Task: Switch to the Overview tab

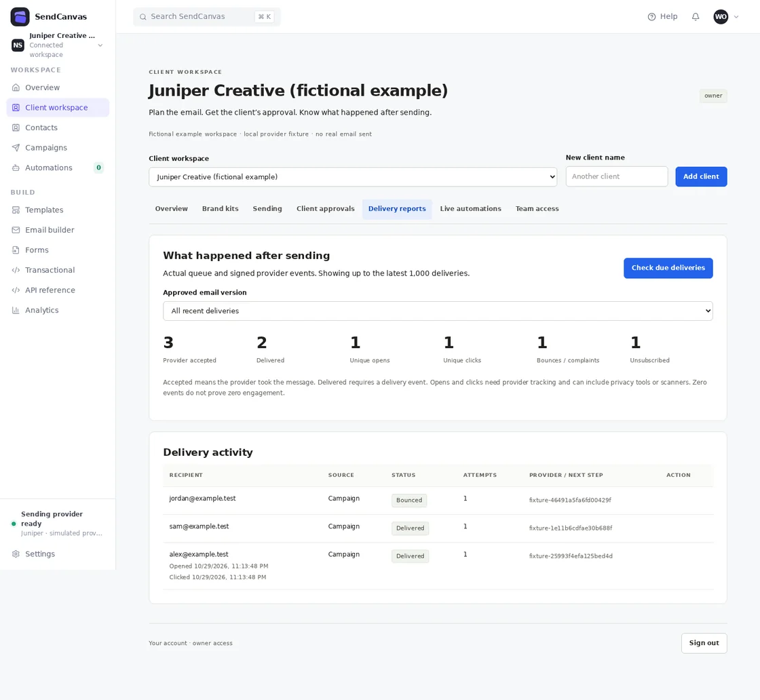Action: [171, 209]
